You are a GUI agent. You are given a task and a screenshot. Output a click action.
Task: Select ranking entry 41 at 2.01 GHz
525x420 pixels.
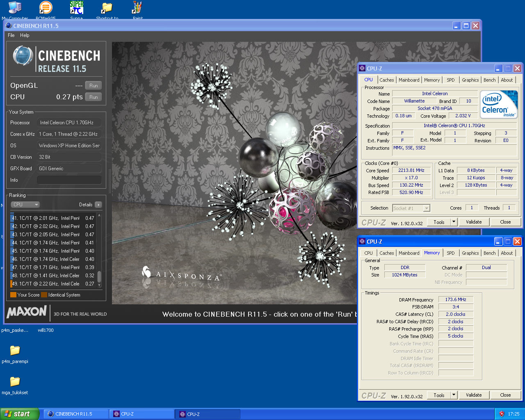tap(53, 218)
